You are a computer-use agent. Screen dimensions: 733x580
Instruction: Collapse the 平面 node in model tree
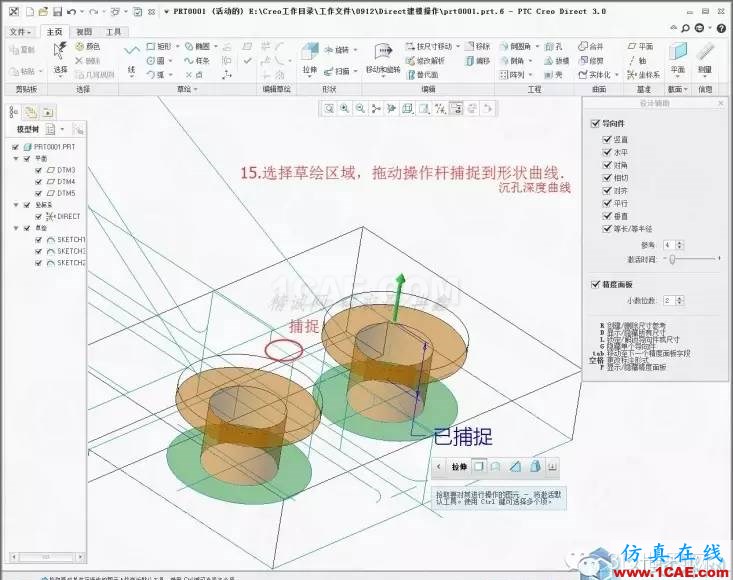tap(16, 158)
